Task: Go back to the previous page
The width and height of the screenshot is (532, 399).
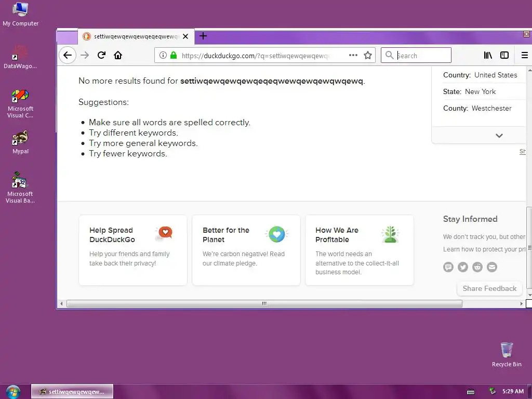Action: click(68, 55)
